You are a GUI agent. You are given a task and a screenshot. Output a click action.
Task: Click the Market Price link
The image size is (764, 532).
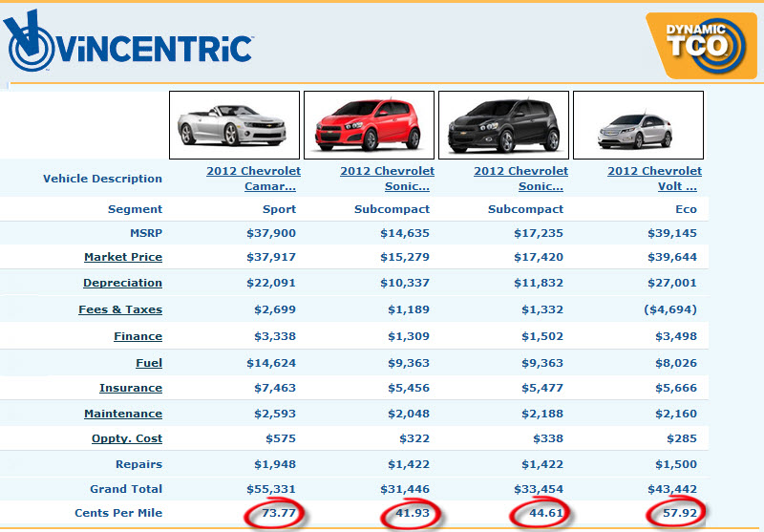point(123,257)
